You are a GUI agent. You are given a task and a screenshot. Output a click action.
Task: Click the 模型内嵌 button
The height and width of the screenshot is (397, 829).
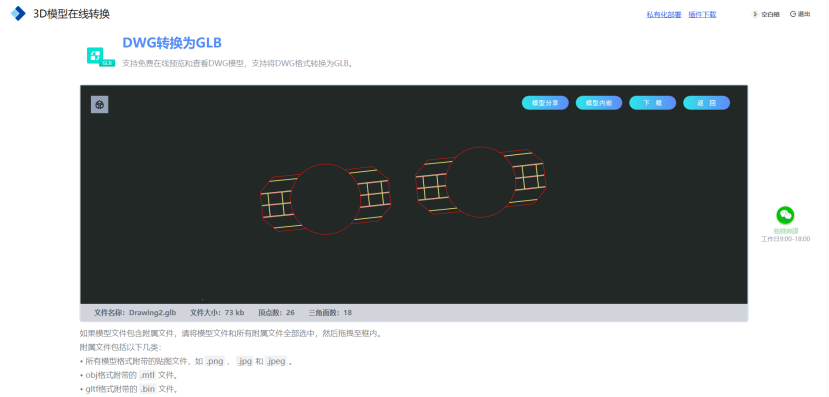(x=599, y=103)
